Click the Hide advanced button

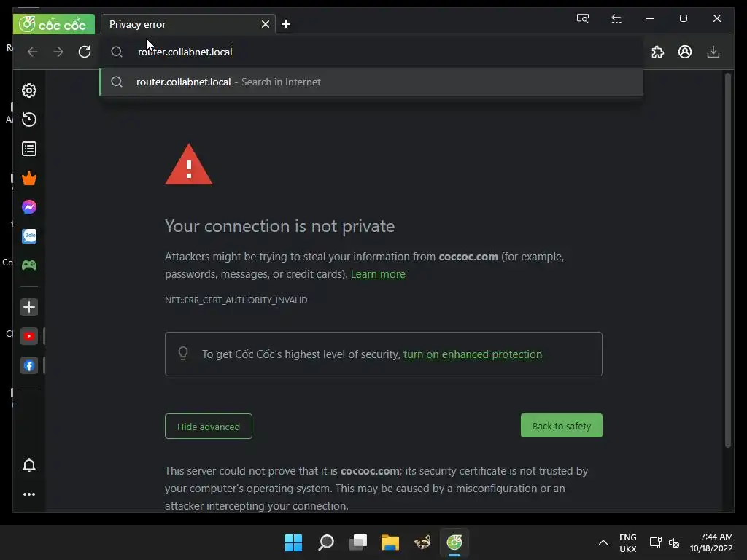(x=208, y=427)
